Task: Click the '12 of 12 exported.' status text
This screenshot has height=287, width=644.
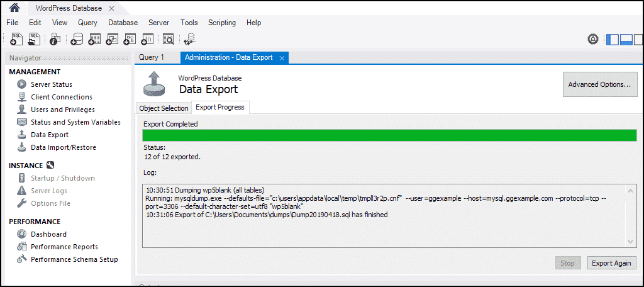Action: point(172,157)
